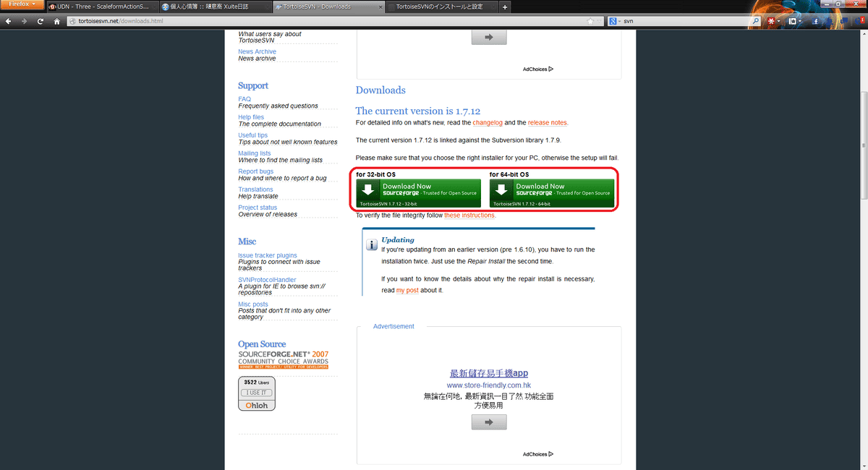
Task: Download TortoiseSVN 1.7.12 32-bit installer
Action: coord(419,193)
